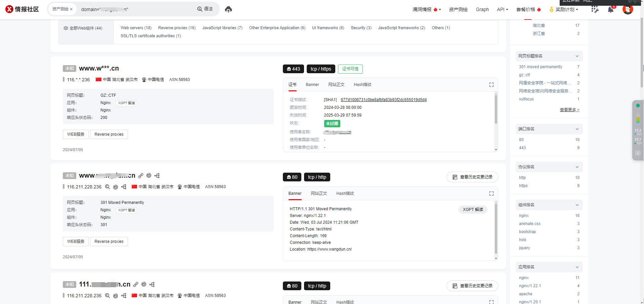Open the notification bell
644x304 pixels.
coord(610,9)
